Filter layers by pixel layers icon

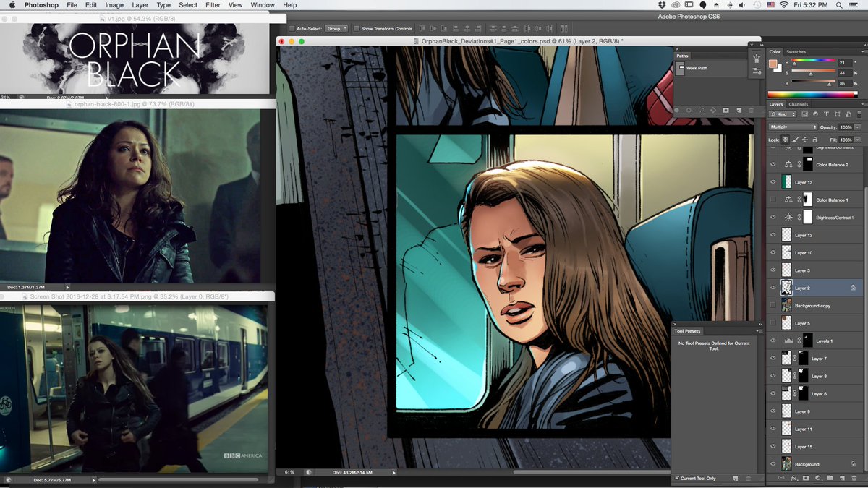tap(805, 114)
